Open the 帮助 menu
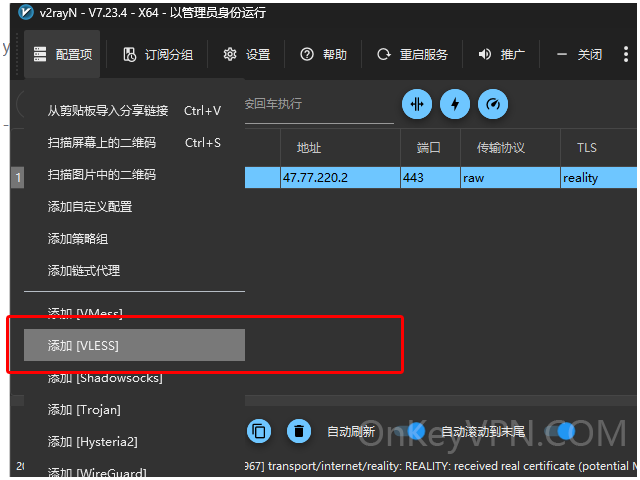 click(x=323, y=54)
